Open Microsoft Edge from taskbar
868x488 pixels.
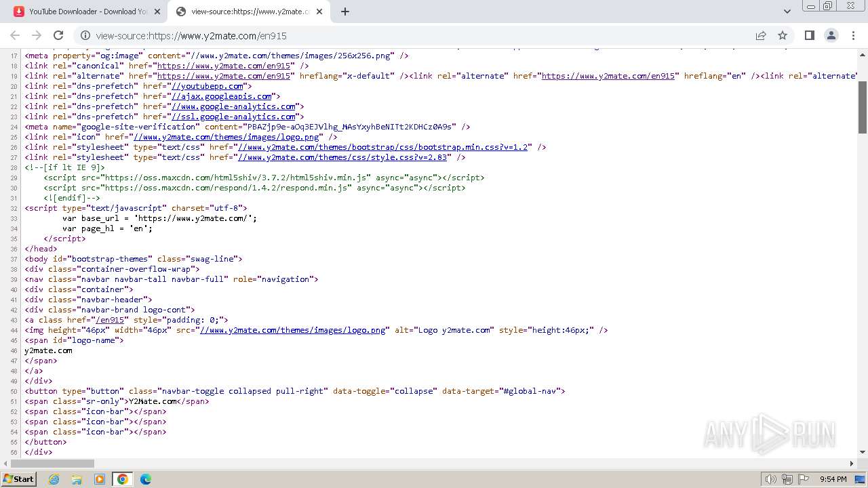click(146, 479)
